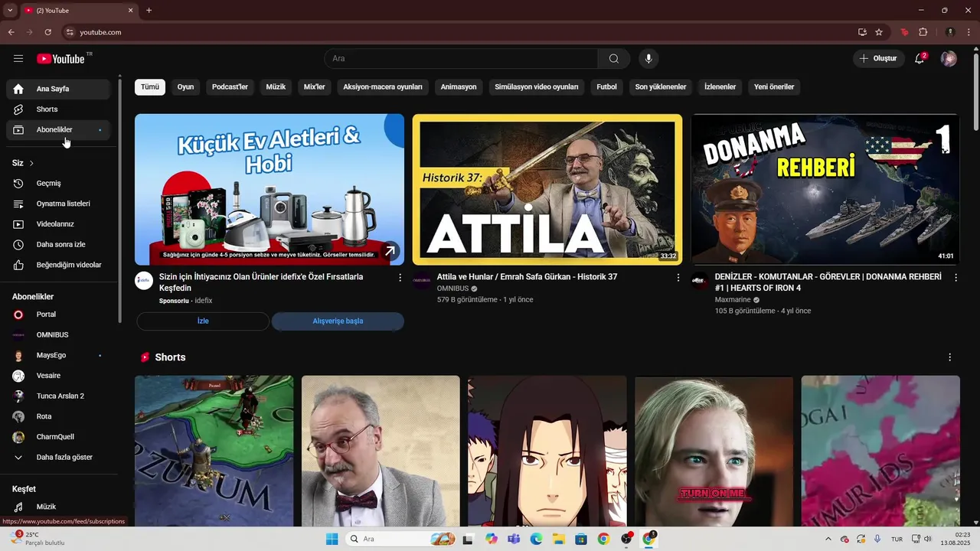The width and height of the screenshot is (980, 551).
Task: Expand the Siz section
Action: click(23, 163)
